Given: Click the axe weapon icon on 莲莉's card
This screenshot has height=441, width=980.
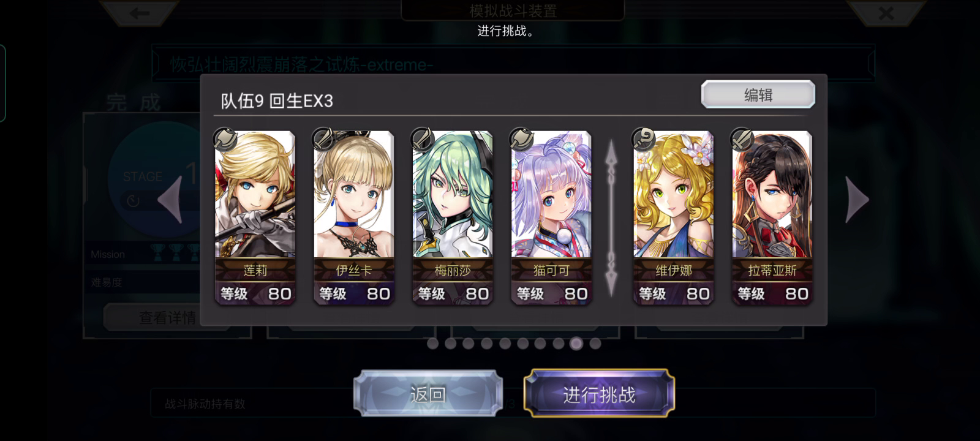Looking at the screenshot, I should (x=225, y=139).
